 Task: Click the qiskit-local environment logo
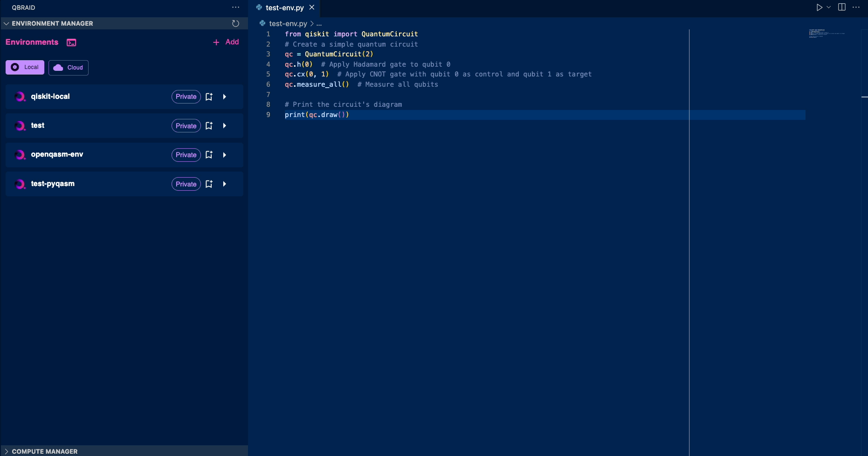pos(20,97)
